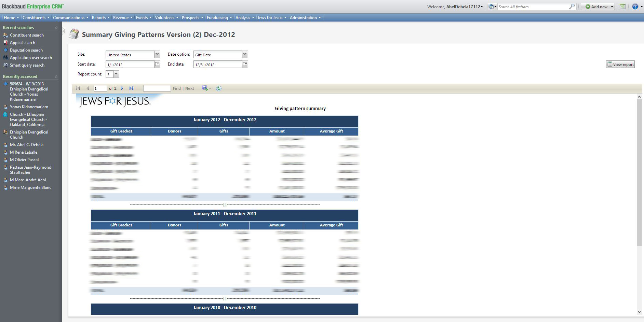Open the Date option dropdown
The height and width of the screenshot is (322, 644).
click(x=245, y=54)
